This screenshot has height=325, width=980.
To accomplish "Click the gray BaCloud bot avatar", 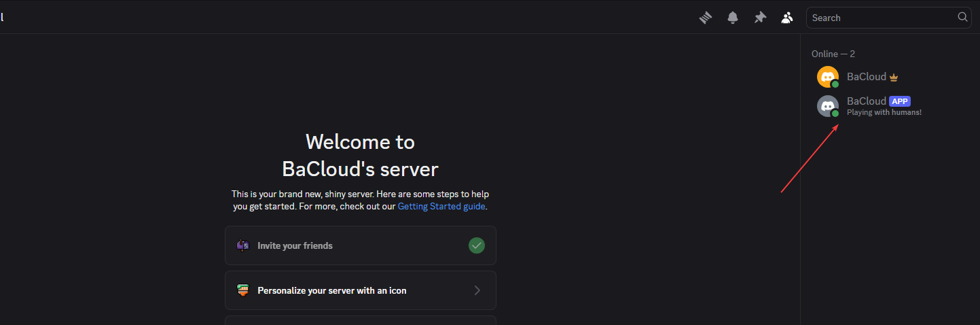I will [827, 106].
